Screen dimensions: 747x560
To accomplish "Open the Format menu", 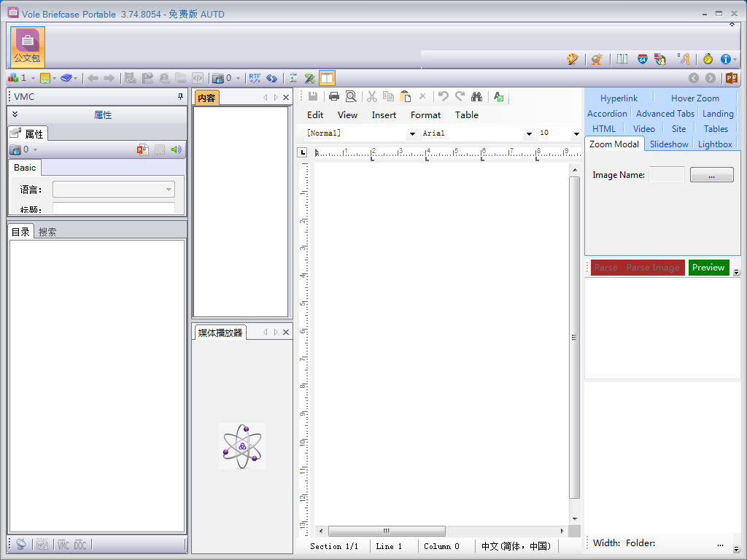I will pos(425,114).
